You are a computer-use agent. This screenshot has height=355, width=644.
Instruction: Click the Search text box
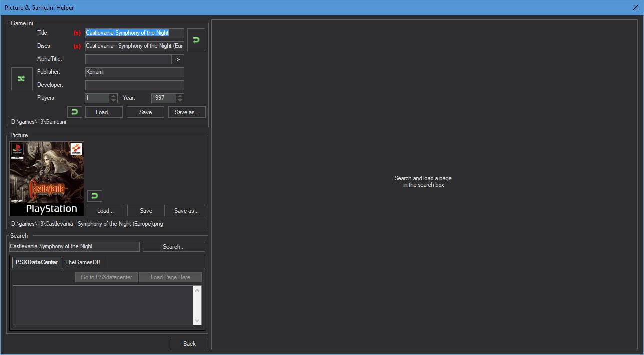(x=74, y=247)
